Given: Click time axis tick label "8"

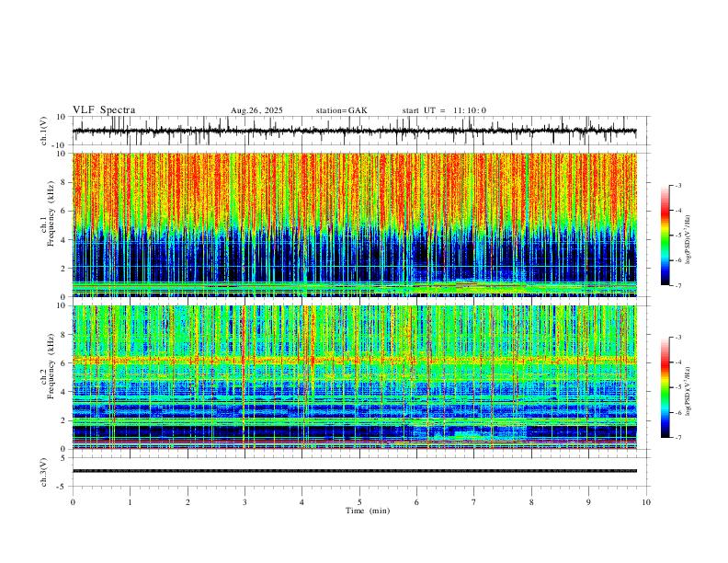Looking at the screenshot, I should [531, 502].
